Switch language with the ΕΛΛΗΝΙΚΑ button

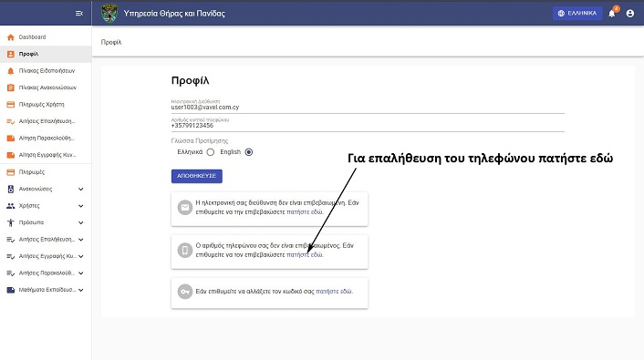point(577,14)
